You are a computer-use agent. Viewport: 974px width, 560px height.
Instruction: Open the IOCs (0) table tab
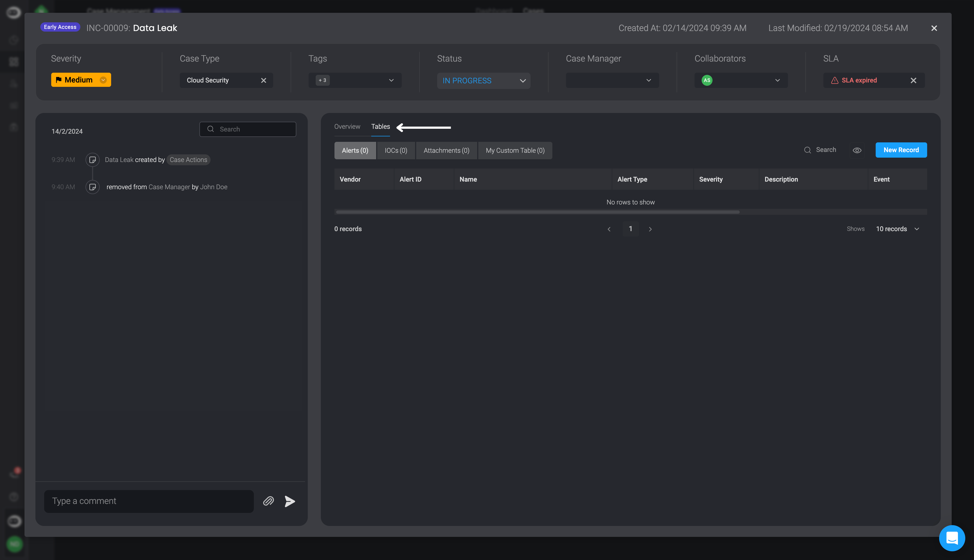396,150
